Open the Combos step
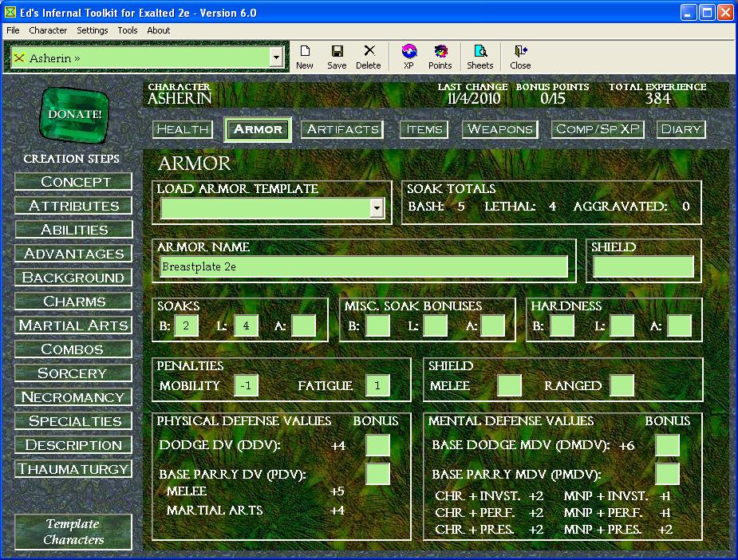 point(73,349)
